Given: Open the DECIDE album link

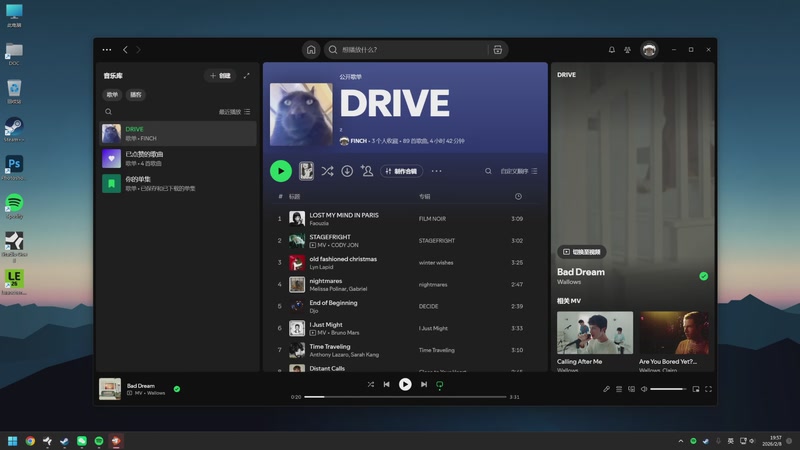Looking at the screenshot, I should 428,306.
